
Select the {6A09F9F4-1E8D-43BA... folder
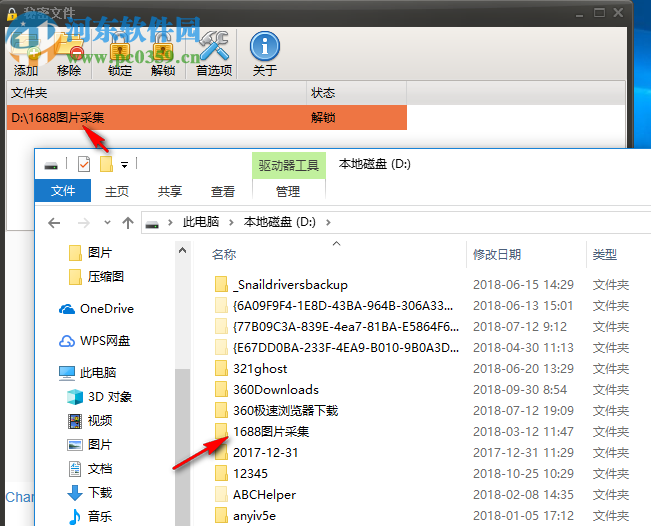click(334, 306)
